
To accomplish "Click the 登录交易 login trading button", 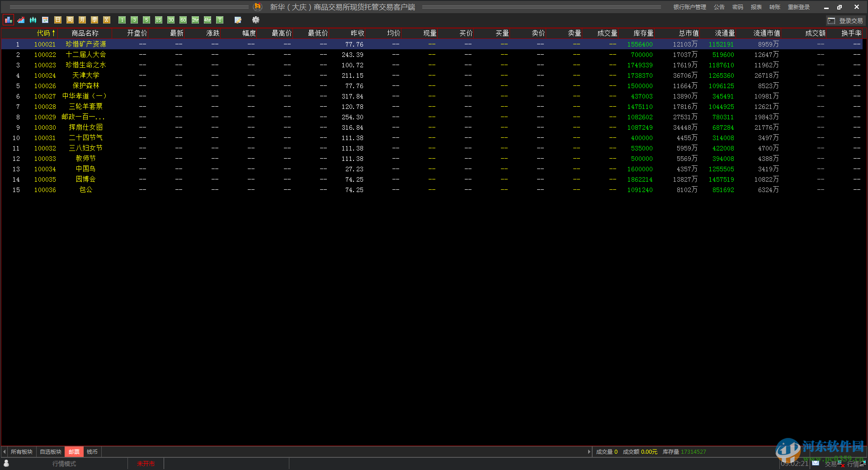I will (845, 21).
